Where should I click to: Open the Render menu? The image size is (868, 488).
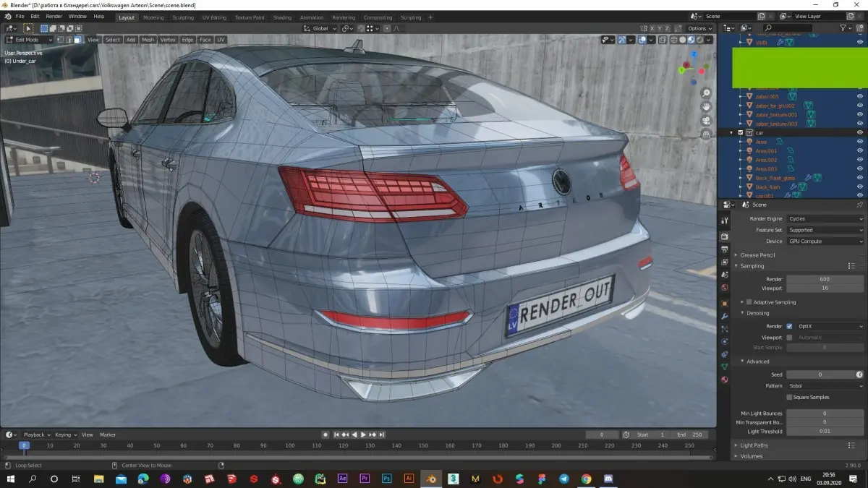point(54,16)
